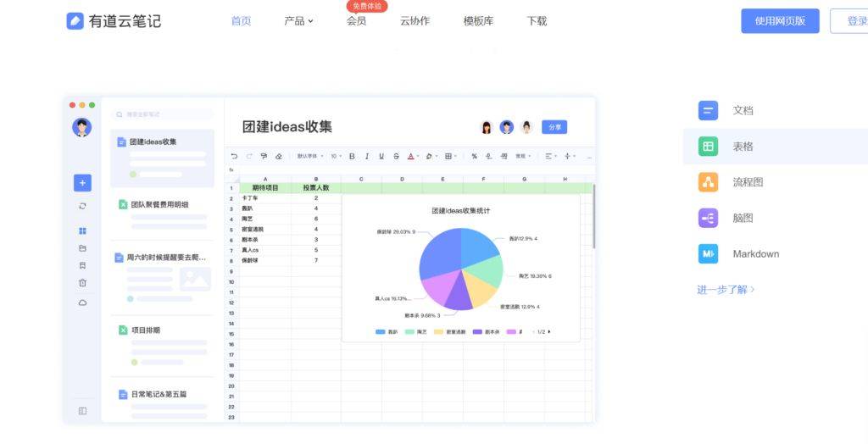Click the blue legend swatch in chart
Screen dimensions: 868x444
tap(380, 331)
